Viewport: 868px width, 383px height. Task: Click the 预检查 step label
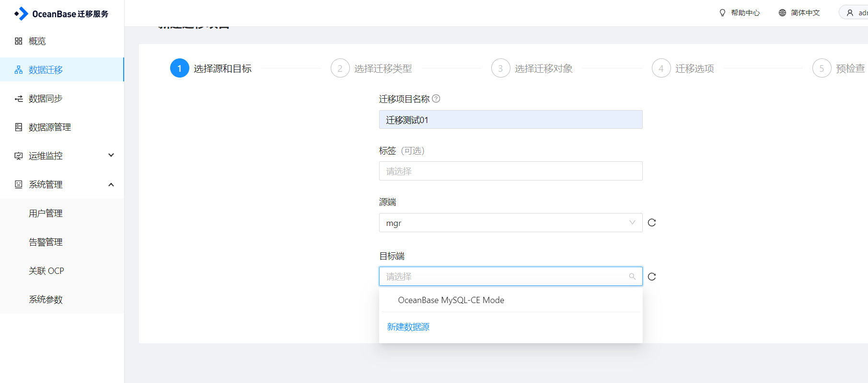[x=850, y=68]
